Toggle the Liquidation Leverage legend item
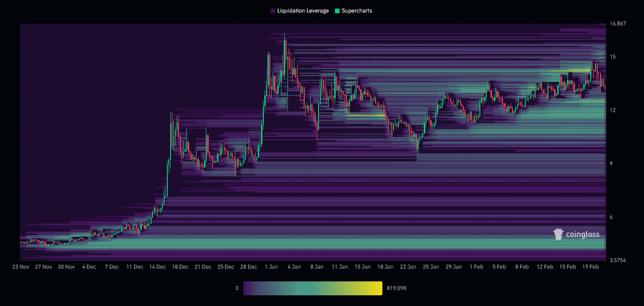The height and width of the screenshot is (306, 644). (x=300, y=10)
